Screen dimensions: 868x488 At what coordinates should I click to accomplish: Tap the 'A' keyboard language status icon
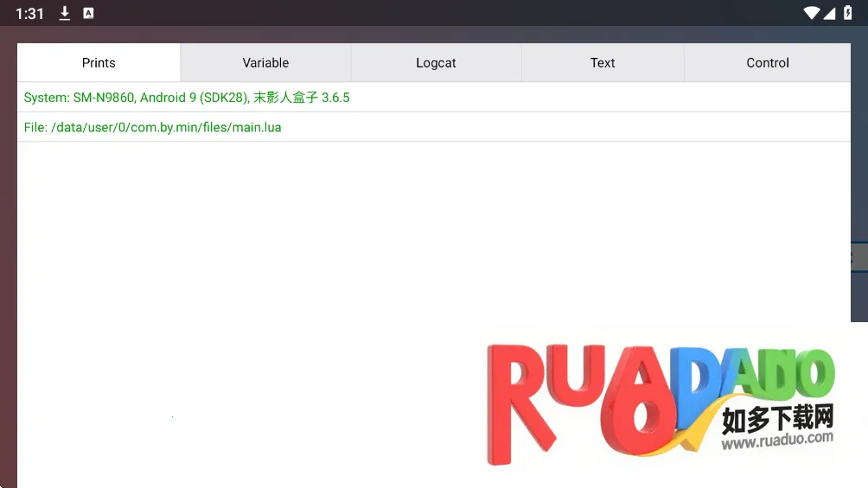coord(88,13)
